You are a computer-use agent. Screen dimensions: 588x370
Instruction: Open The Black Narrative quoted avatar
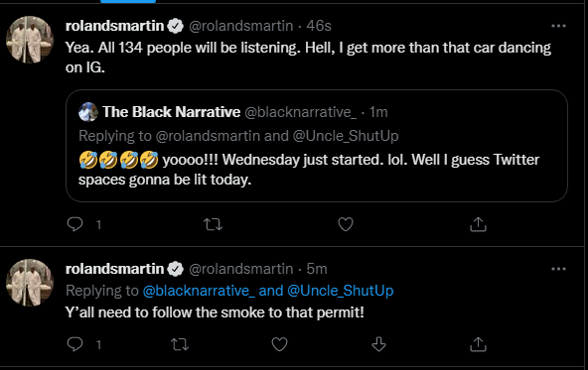[x=88, y=112]
